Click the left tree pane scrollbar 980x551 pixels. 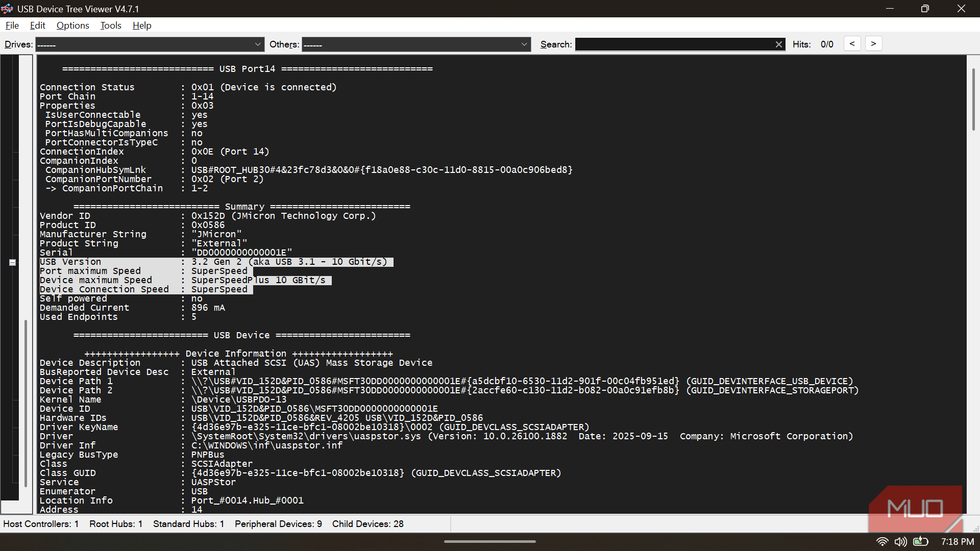(x=26, y=403)
